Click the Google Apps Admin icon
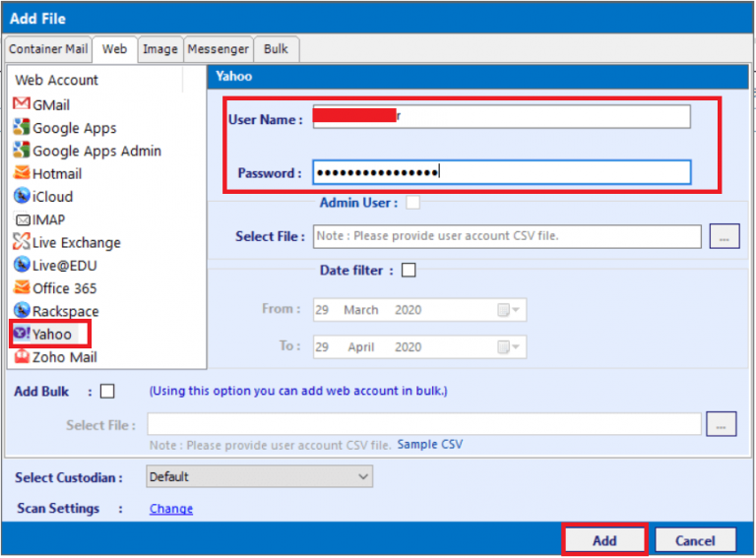Image resolution: width=756 pixels, height=558 pixels. (22, 150)
